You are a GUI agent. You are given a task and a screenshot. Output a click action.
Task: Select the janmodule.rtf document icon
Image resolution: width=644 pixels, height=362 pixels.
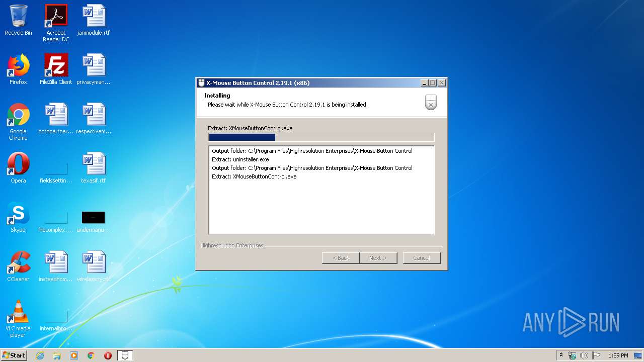(94, 20)
